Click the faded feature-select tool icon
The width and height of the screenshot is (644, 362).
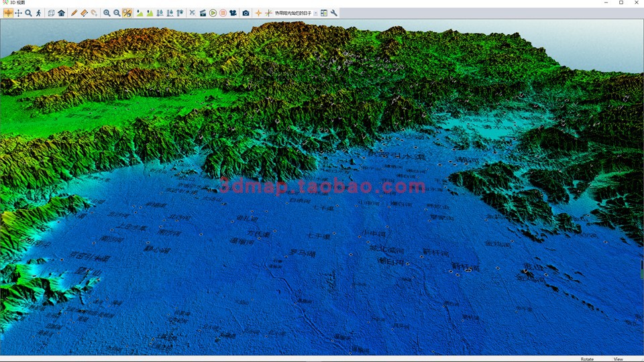pos(94,13)
